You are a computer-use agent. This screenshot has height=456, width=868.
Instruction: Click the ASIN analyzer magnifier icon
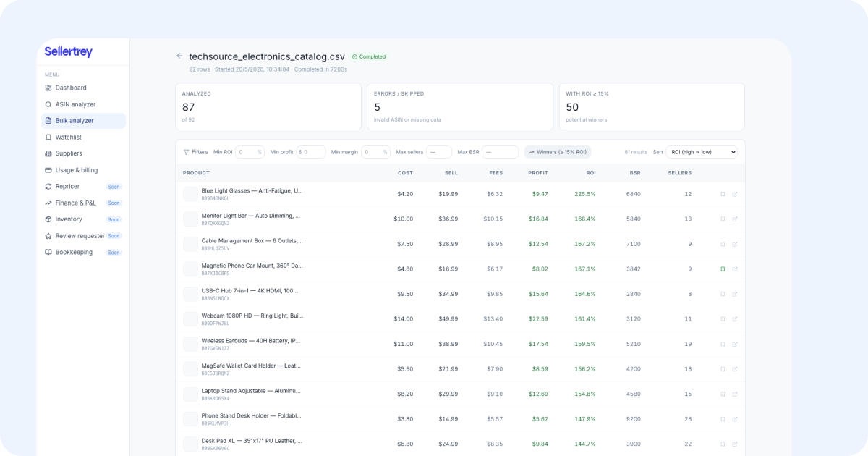pos(48,104)
